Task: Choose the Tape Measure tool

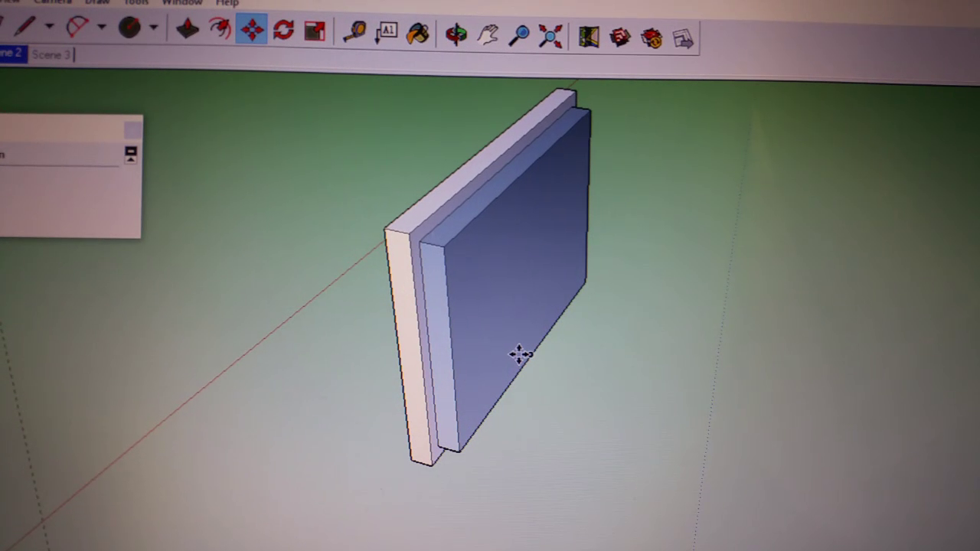Action: pyautogui.click(x=354, y=31)
